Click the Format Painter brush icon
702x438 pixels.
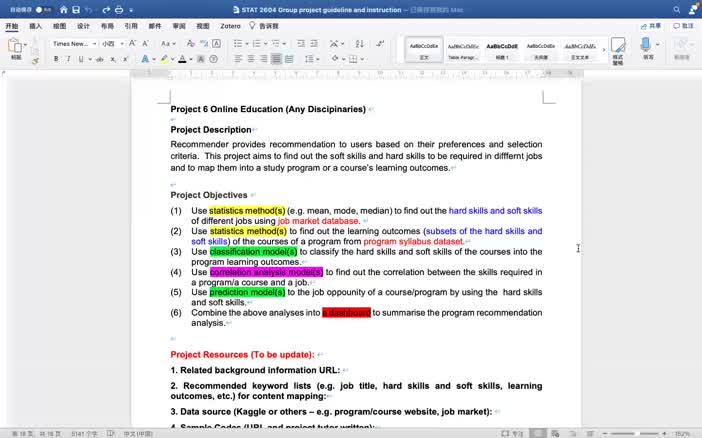(x=35, y=61)
